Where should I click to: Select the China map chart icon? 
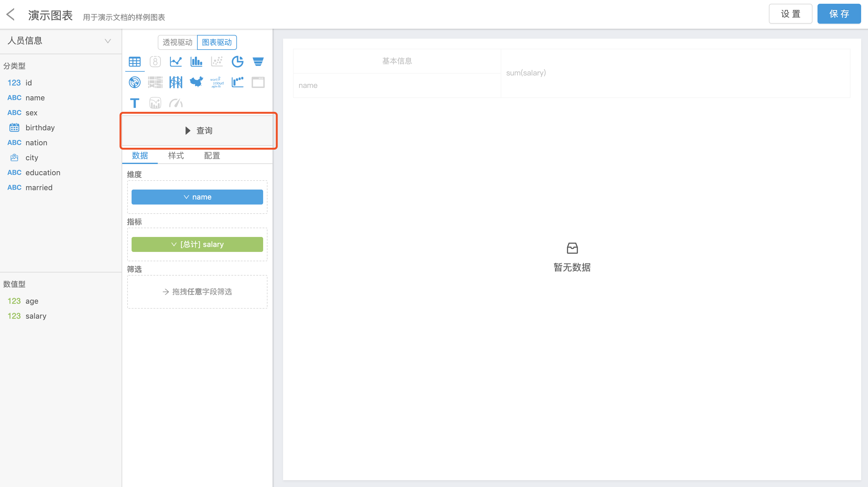(196, 82)
